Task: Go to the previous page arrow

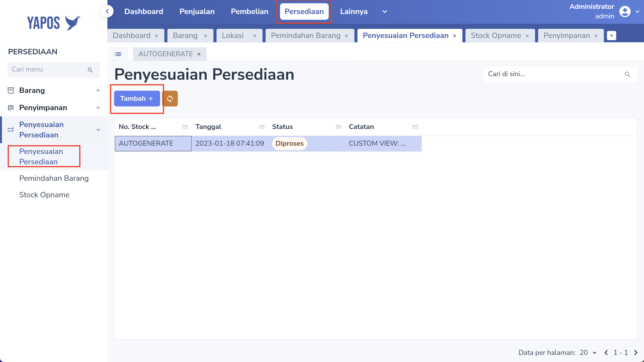Action: click(606, 353)
